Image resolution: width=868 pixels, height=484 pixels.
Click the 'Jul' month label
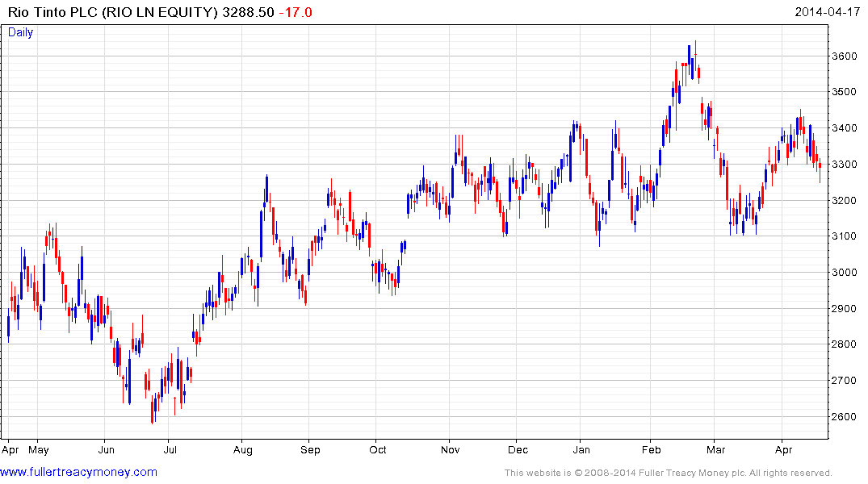point(170,450)
